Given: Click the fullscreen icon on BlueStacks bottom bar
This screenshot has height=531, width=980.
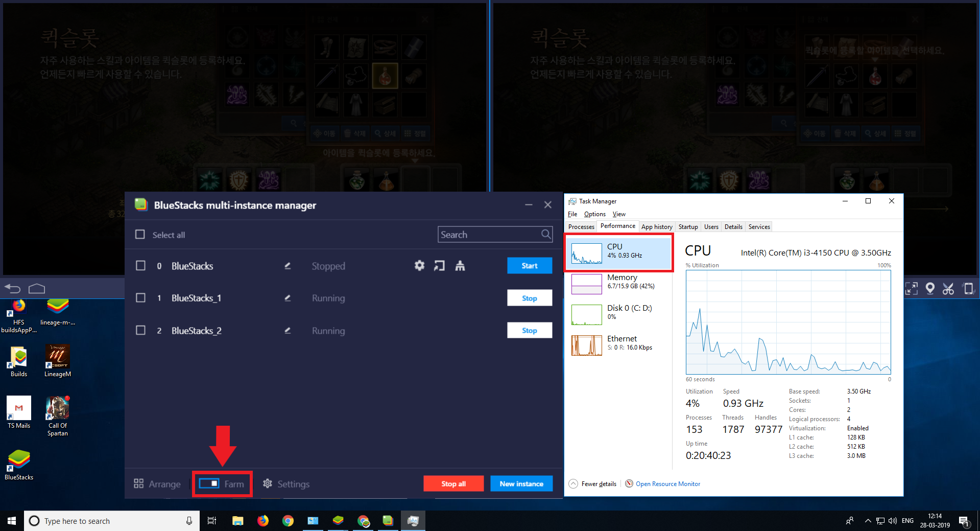Looking at the screenshot, I should (912, 289).
